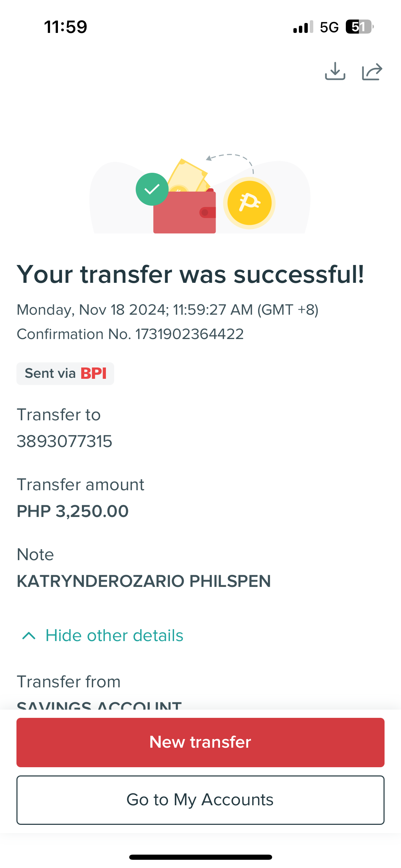Tap the 5G network indicator
Screen dimensions: 401x868
coord(329,27)
